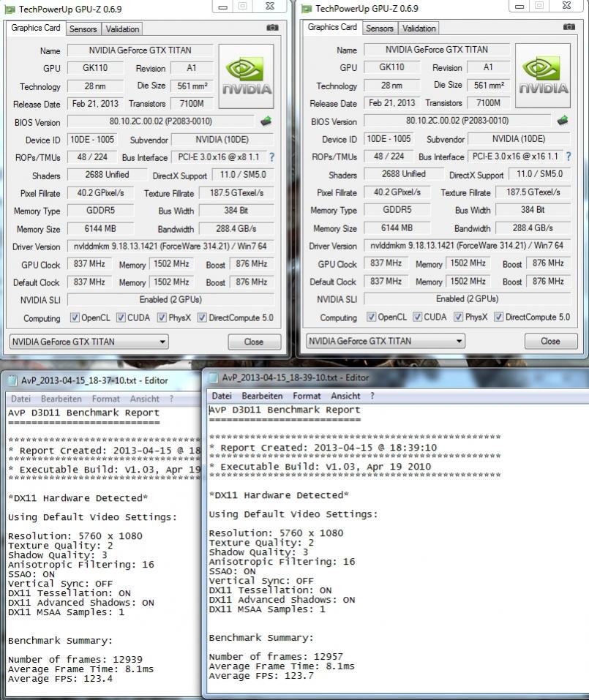Screen dimensions: 589x700
Task: Switch to Sensors tab in right GPU-Z window
Action: click(380, 28)
